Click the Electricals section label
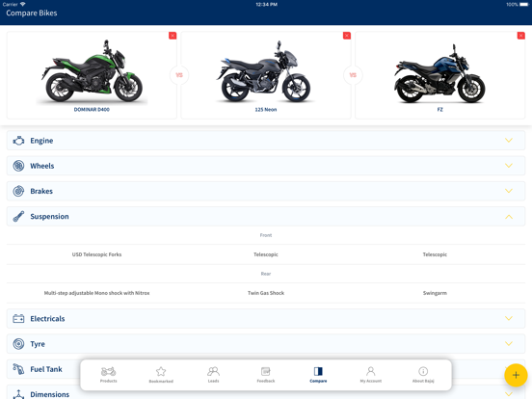Image resolution: width=532 pixels, height=399 pixels. coord(47,319)
